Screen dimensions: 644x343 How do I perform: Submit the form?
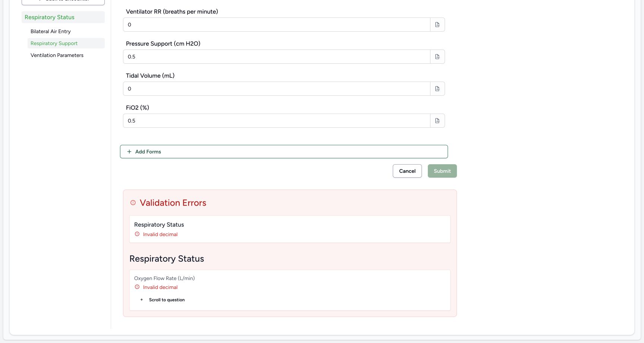(442, 171)
